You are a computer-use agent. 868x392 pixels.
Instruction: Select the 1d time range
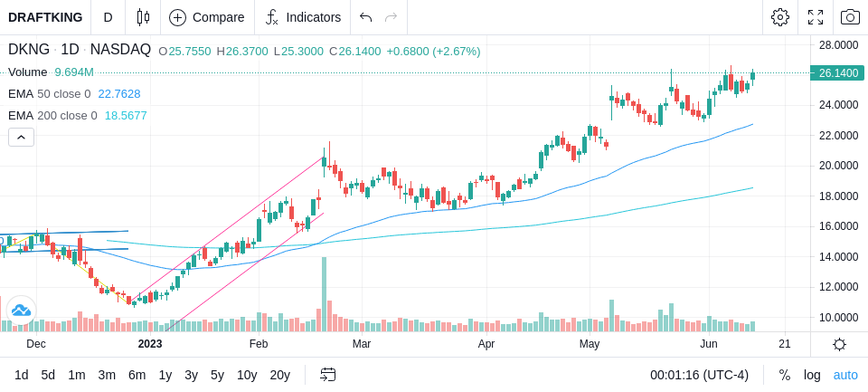point(21,375)
